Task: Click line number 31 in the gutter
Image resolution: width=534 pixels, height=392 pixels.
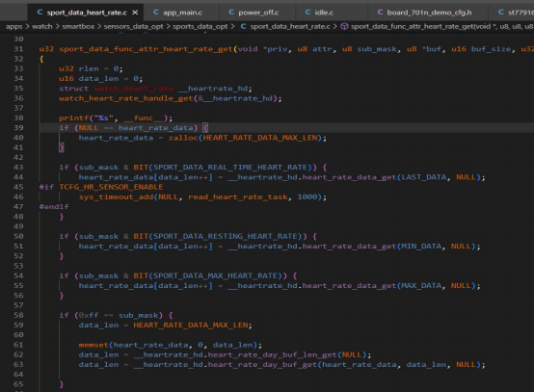Action: coord(18,49)
